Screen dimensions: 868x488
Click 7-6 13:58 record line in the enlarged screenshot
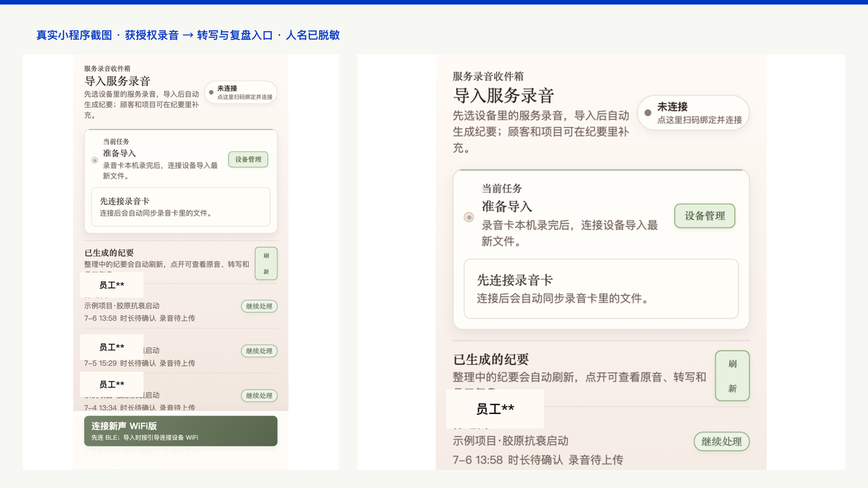tap(538, 460)
